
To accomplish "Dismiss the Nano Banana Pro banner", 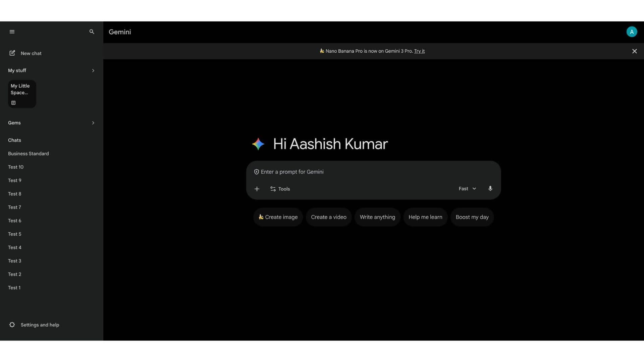I will pos(634,51).
